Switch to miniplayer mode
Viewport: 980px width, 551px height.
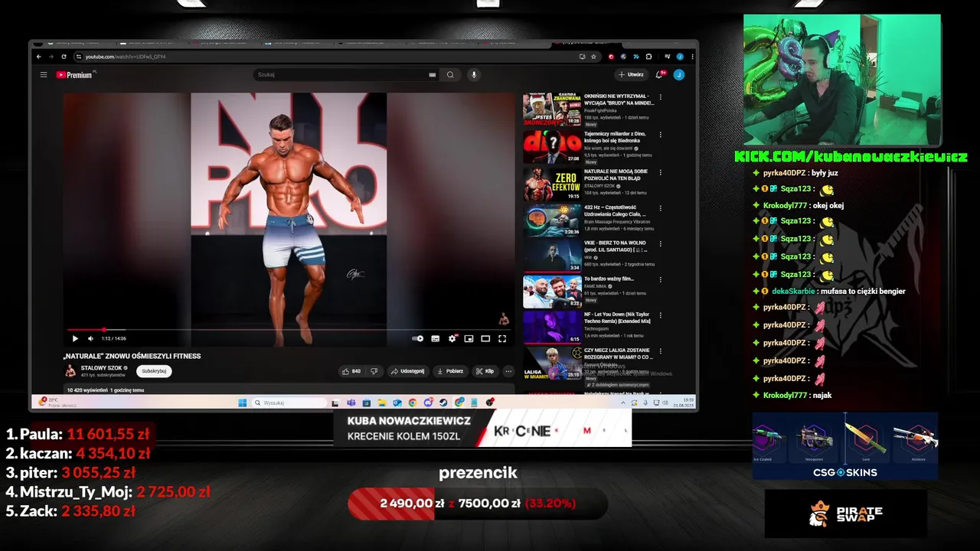[x=469, y=338]
